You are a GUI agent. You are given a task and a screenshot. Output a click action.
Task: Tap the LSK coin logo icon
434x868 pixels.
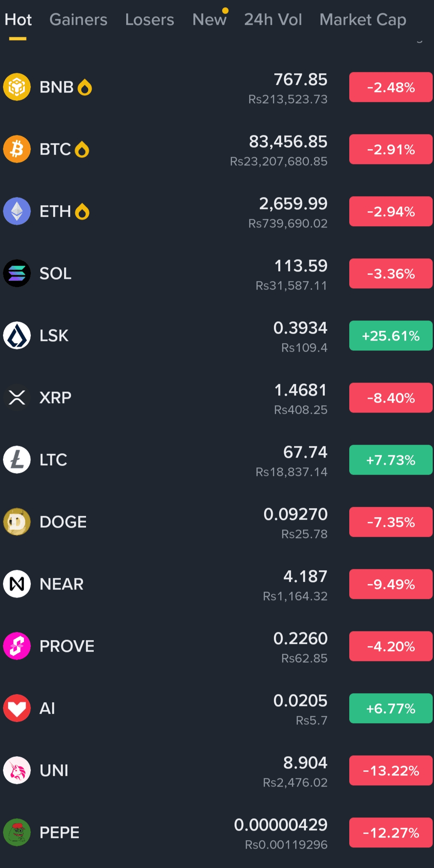click(17, 335)
